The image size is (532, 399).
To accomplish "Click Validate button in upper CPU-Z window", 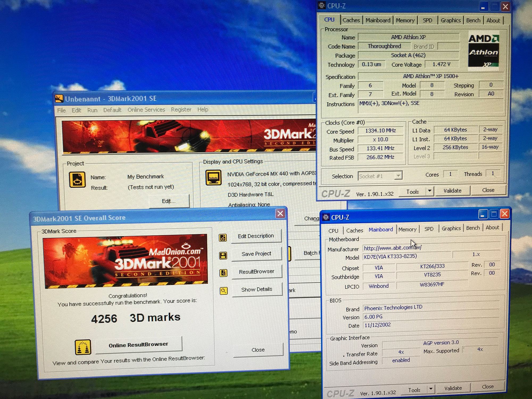I will [452, 190].
